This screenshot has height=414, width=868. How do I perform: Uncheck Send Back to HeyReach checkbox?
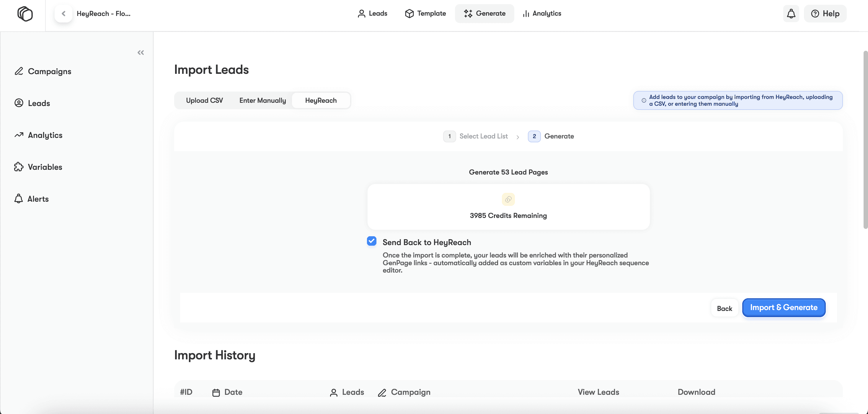click(371, 241)
